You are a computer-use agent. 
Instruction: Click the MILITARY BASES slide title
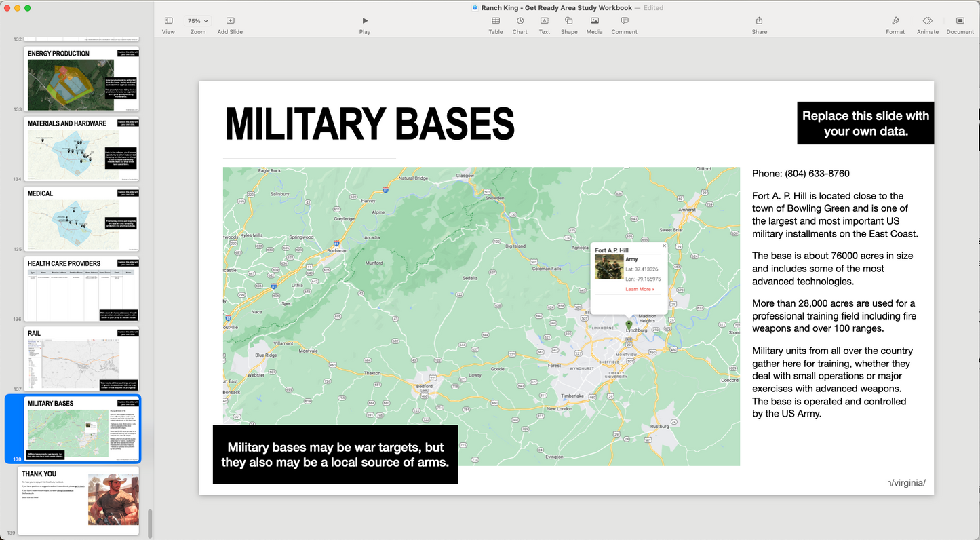[370, 124]
